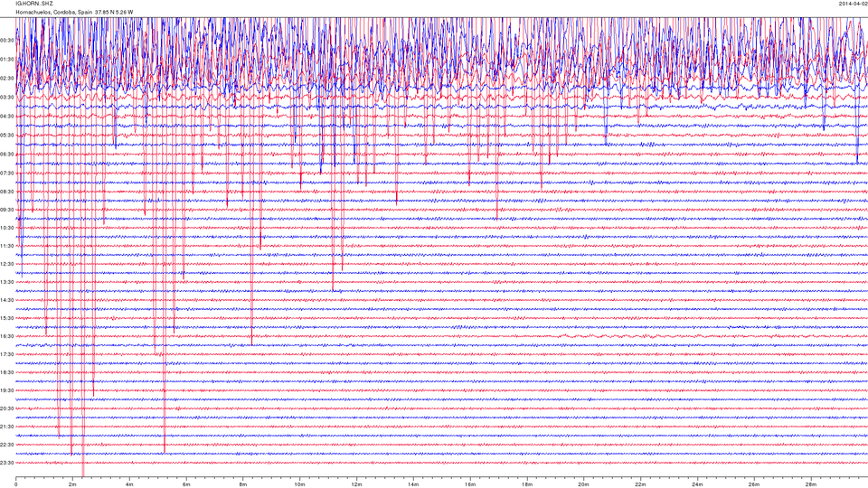
Task: Select the 04:30 time row label
Action: tap(7, 117)
